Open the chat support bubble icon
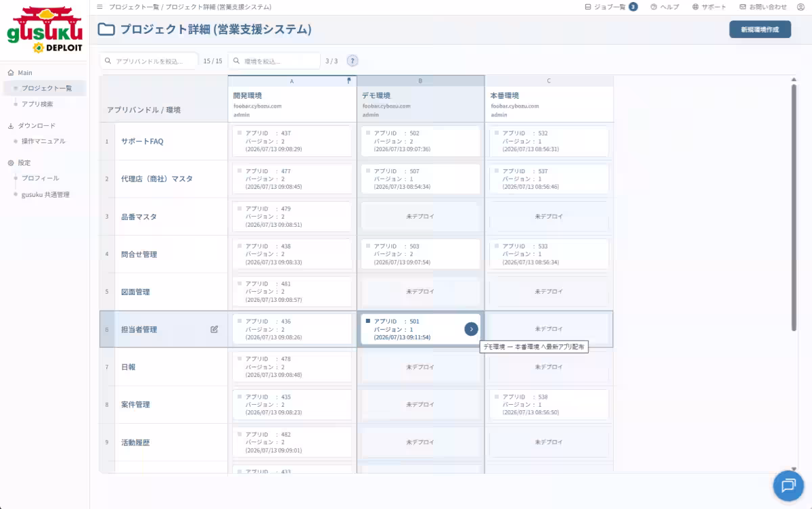The width and height of the screenshot is (812, 509). [788, 485]
